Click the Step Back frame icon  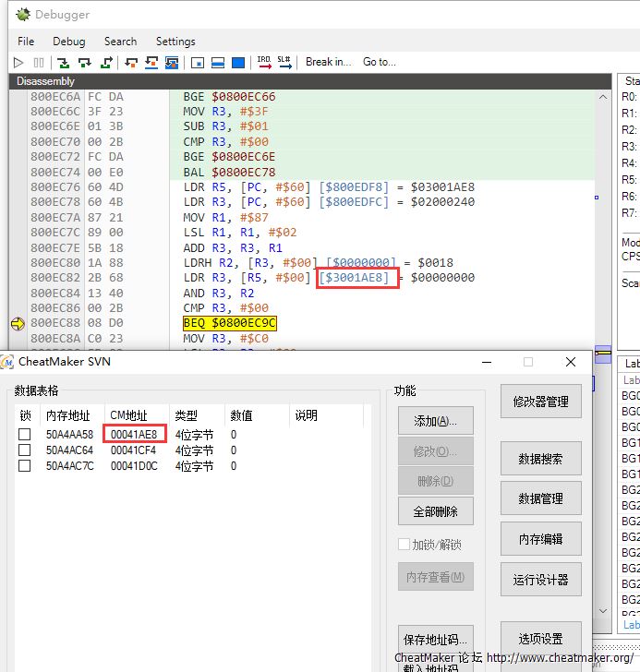(x=172, y=63)
